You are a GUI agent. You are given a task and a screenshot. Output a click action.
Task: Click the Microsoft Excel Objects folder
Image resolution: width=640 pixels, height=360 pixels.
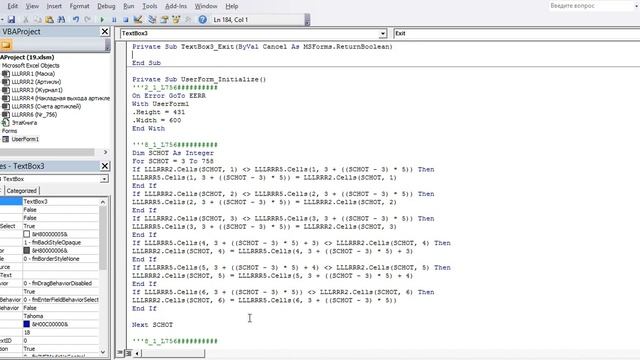[31, 66]
